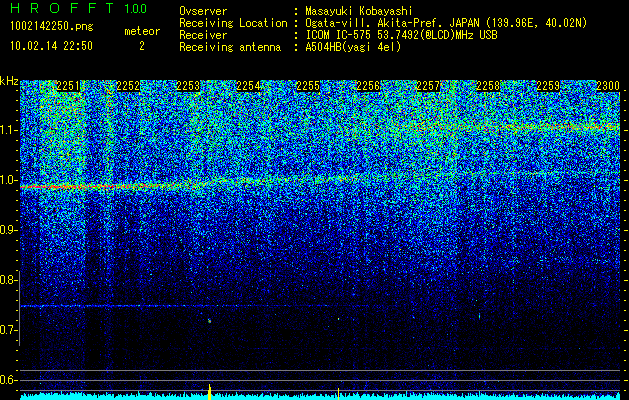This screenshot has width=629, height=400.
Task: Click the Ovserver label
Action: click(203, 11)
